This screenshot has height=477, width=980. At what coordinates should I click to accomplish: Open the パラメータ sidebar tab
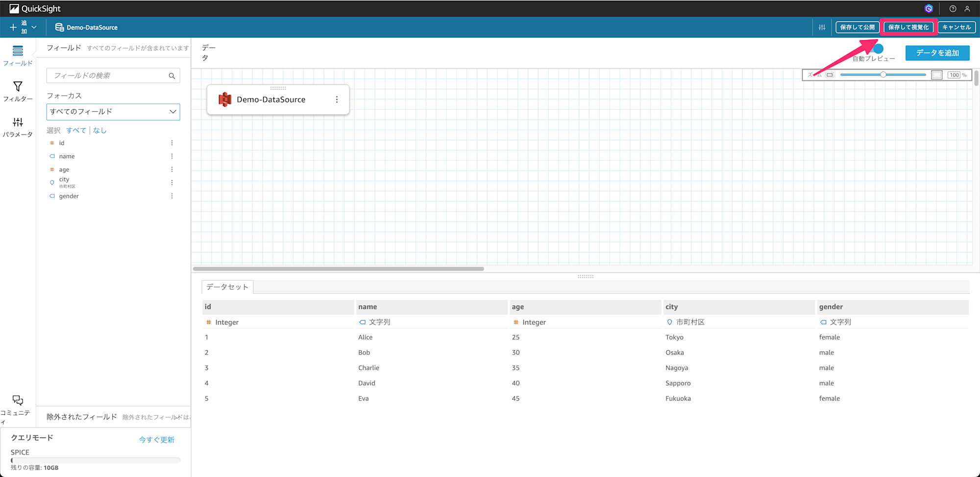(18, 127)
